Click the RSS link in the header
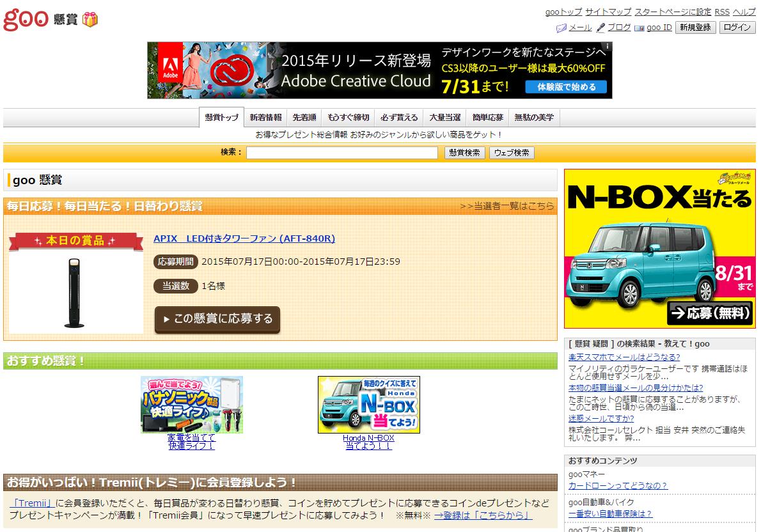 tap(722, 12)
